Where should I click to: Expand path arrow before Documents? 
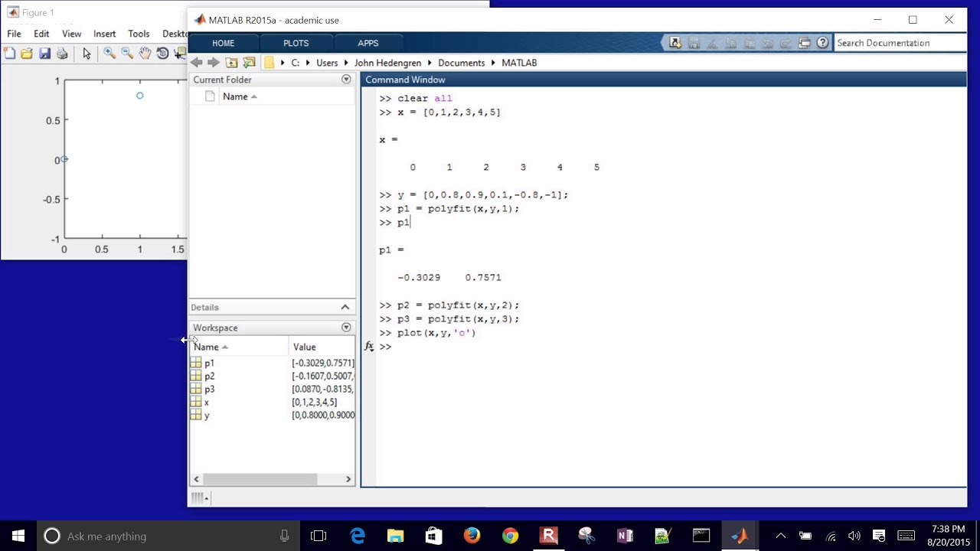(x=430, y=63)
